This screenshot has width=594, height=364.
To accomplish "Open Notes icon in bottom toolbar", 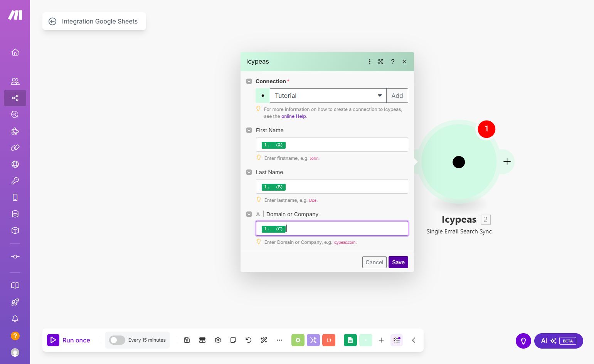I will (x=233, y=340).
